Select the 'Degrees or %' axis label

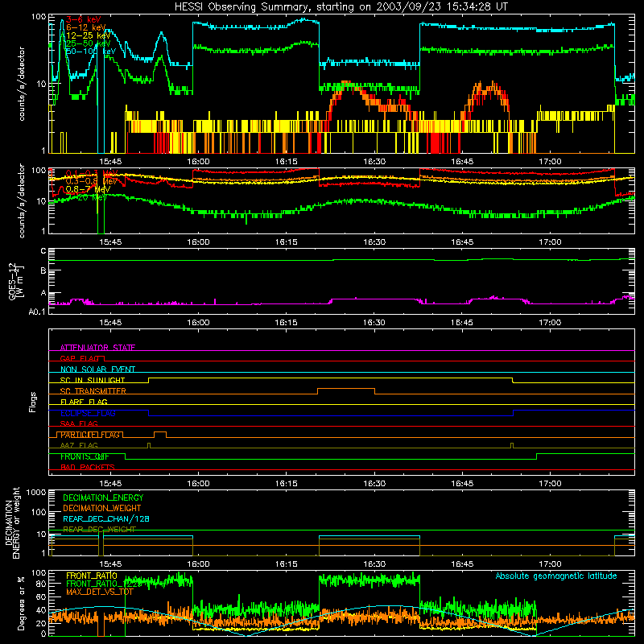click(x=21, y=603)
